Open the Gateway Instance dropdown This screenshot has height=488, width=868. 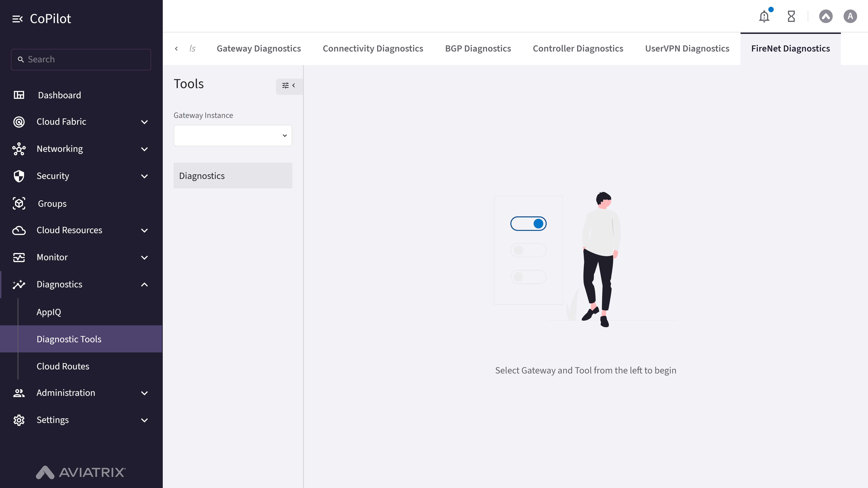tap(233, 136)
